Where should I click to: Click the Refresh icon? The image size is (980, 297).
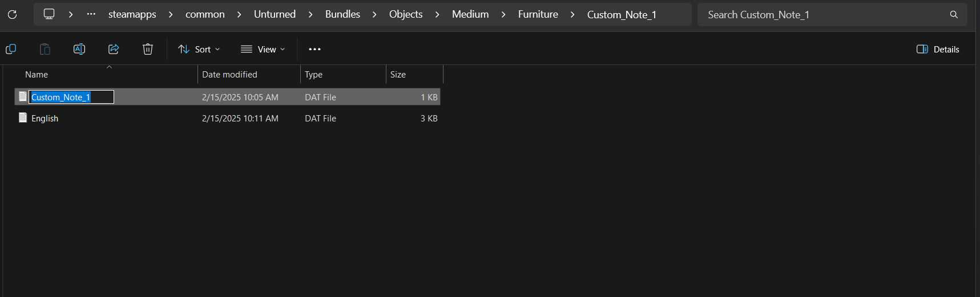(12, 14)
